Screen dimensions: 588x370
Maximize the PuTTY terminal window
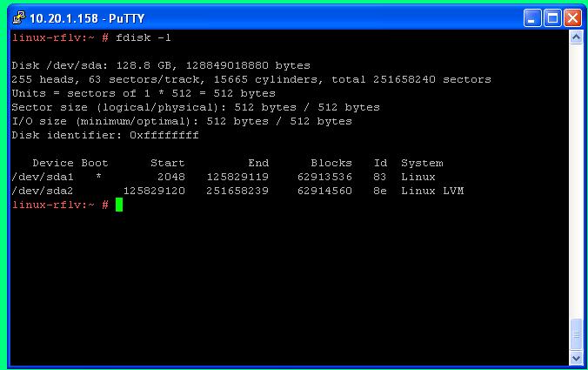click(x=551, y=17)
